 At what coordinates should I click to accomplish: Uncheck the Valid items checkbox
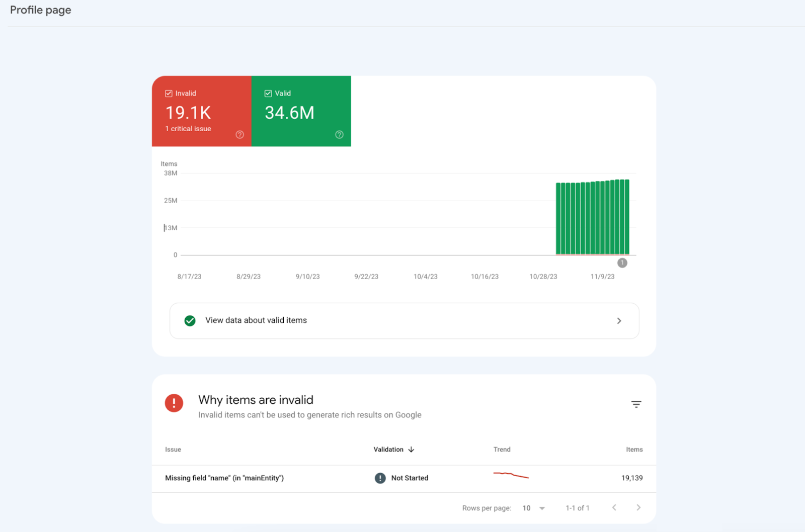[268, 93]
